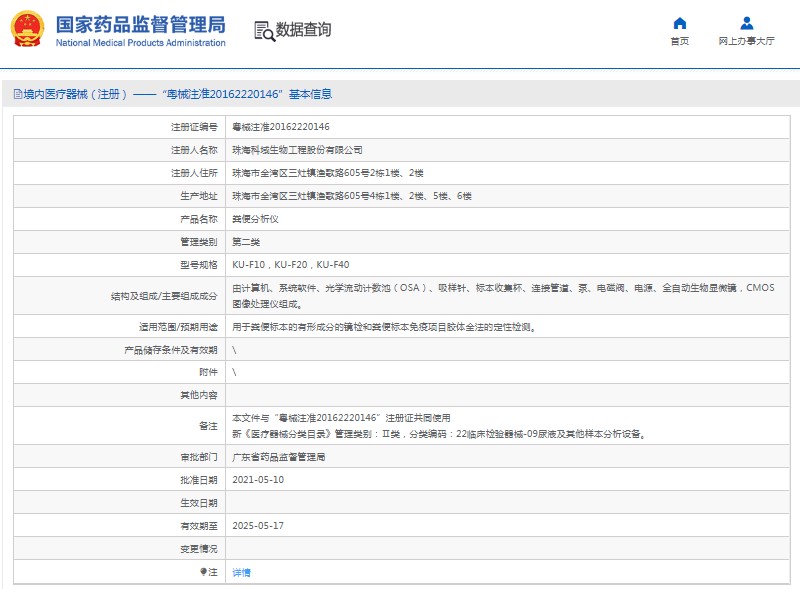Click the 首页 label
Screen dimensions: 800x589
(x=680, y=41)
